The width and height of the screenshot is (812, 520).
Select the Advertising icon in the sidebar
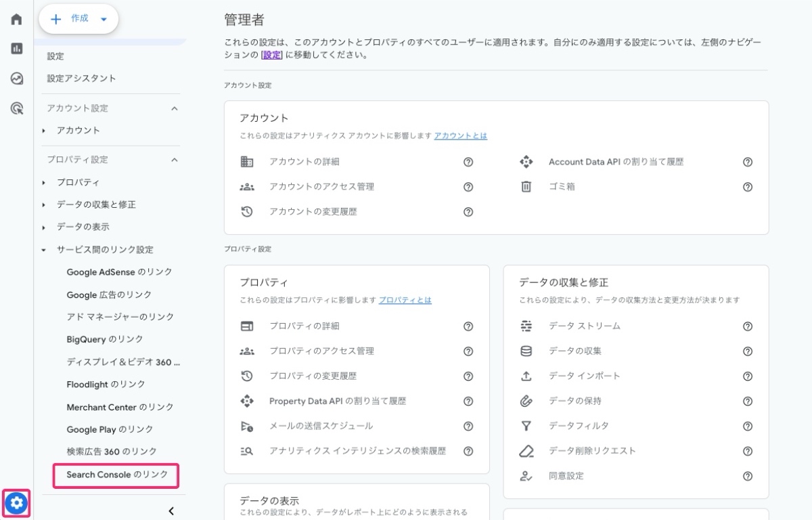[x=16, y=108]
